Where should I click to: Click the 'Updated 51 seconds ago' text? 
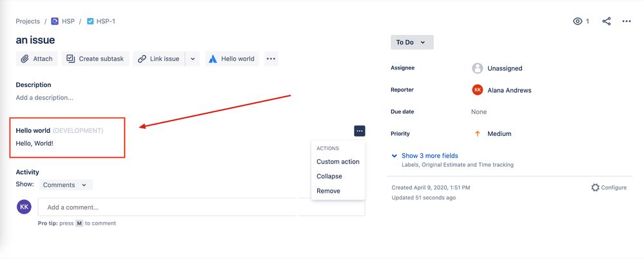tap(424, 198)
